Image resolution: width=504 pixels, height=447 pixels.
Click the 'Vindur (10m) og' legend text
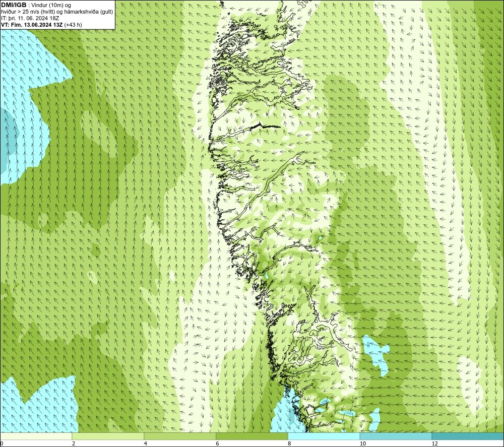pyautogui.click(x=51, y=5)
